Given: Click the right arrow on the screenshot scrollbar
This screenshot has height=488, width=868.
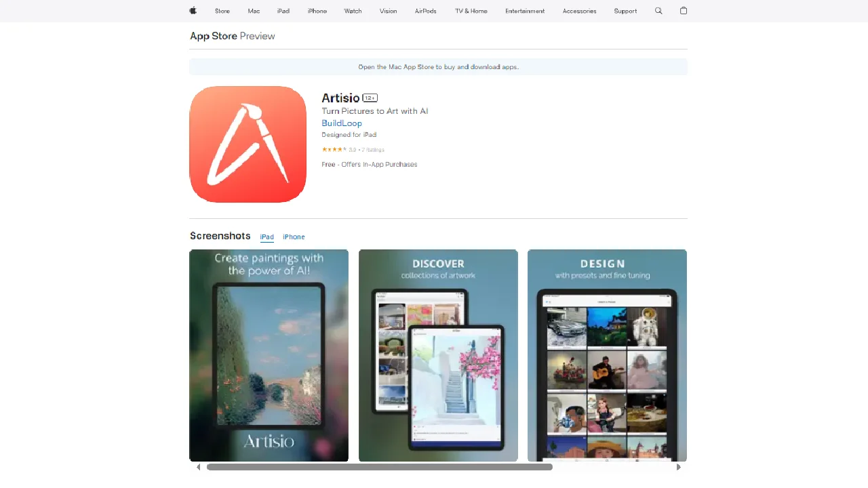Looking at the screenshot, I should click(x=678, y=467).
